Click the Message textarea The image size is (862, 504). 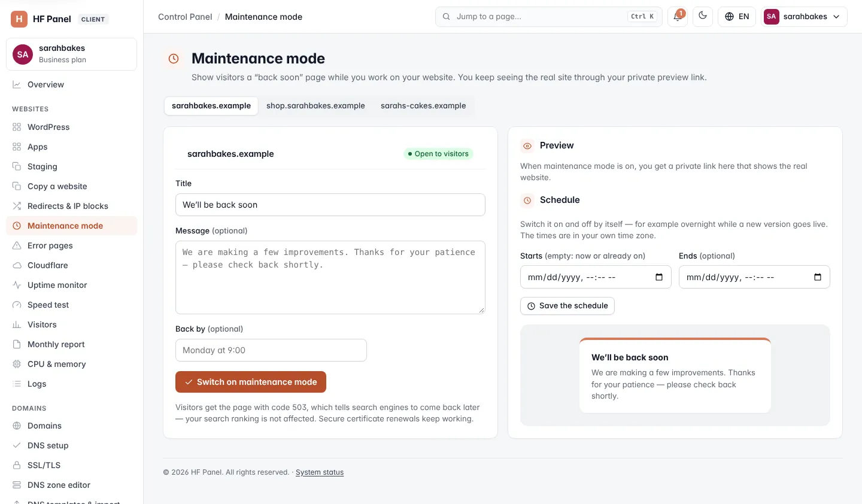coord(330,277)
